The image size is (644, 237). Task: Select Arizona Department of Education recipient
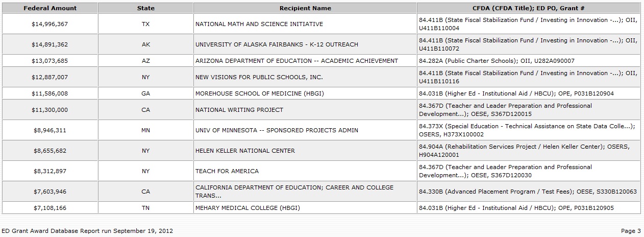(x=296, y=61)
